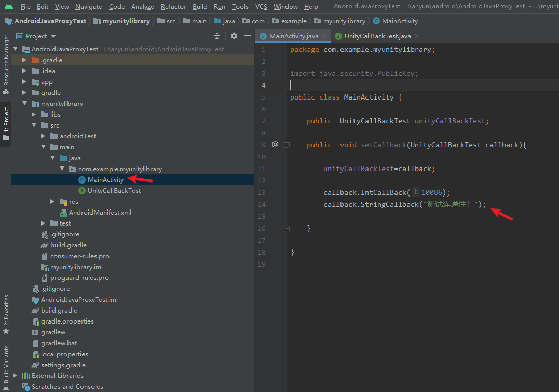Viewport: 559px width, 392px height.
Task: Collapse the AndroidJavaProxyTest root node
Action: [x=16, y=49]
